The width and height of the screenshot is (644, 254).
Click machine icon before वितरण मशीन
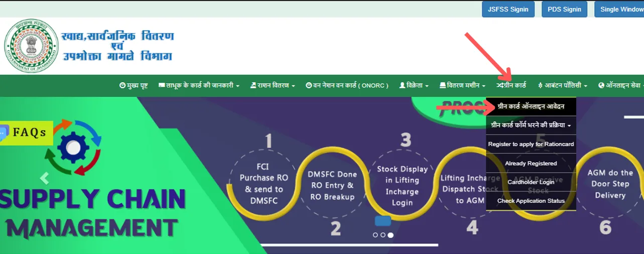442,85
